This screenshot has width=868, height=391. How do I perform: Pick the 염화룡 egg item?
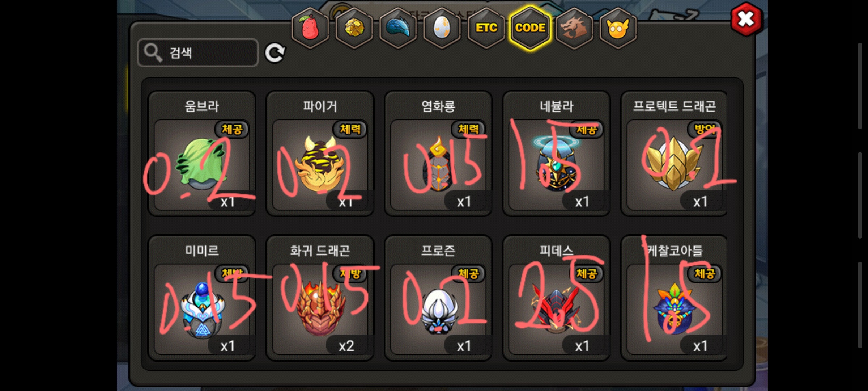(x=438, y=154)
